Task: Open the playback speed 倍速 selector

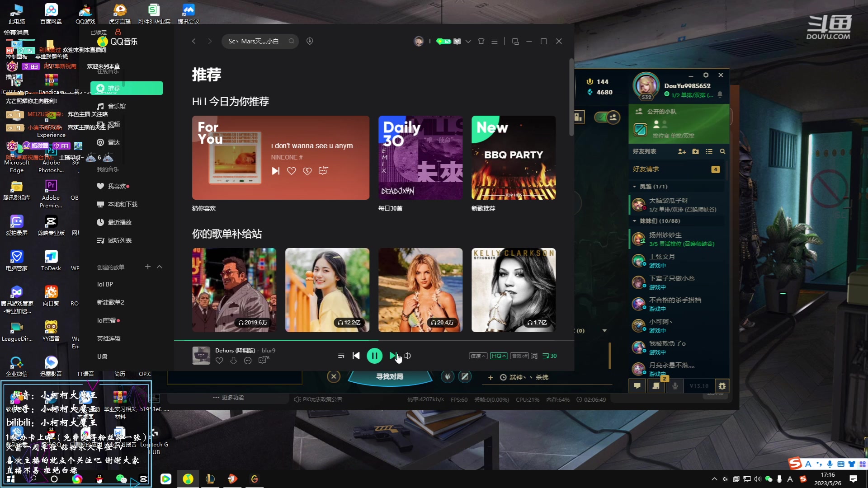Action: (478, 356)
